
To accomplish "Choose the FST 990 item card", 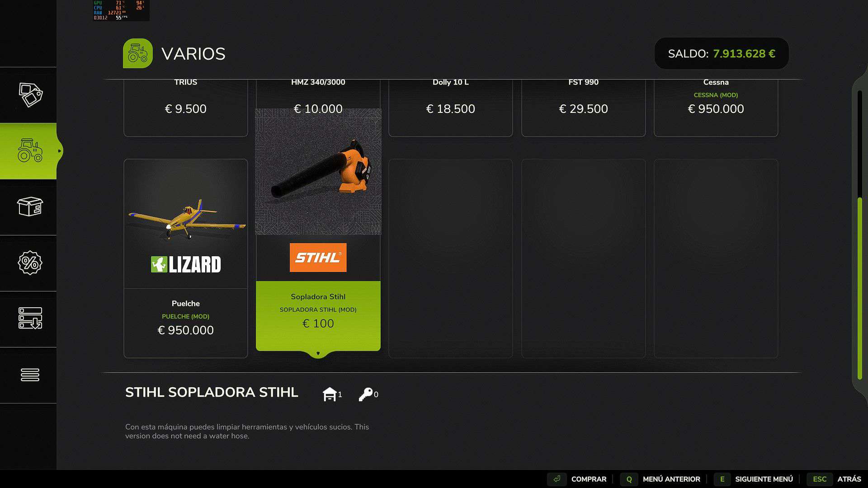I will point(583,108).
